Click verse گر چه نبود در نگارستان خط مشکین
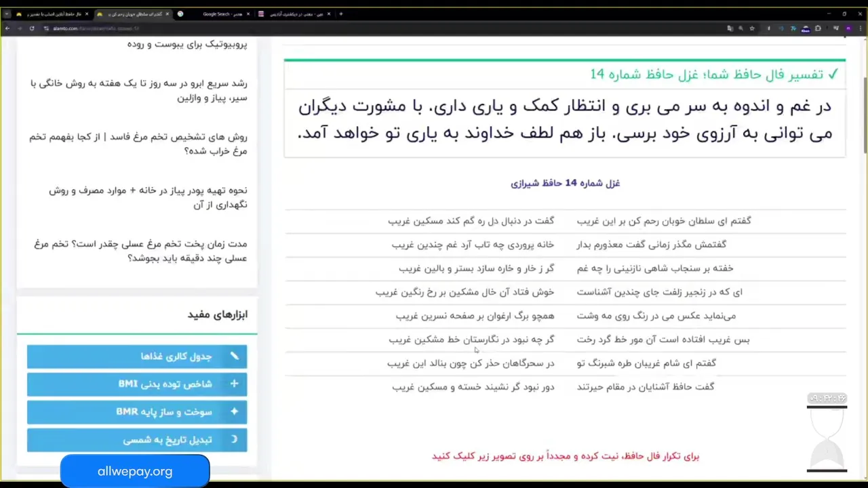Image resolution: width=868 pixels, height=488 pixels. coord(471,340)
